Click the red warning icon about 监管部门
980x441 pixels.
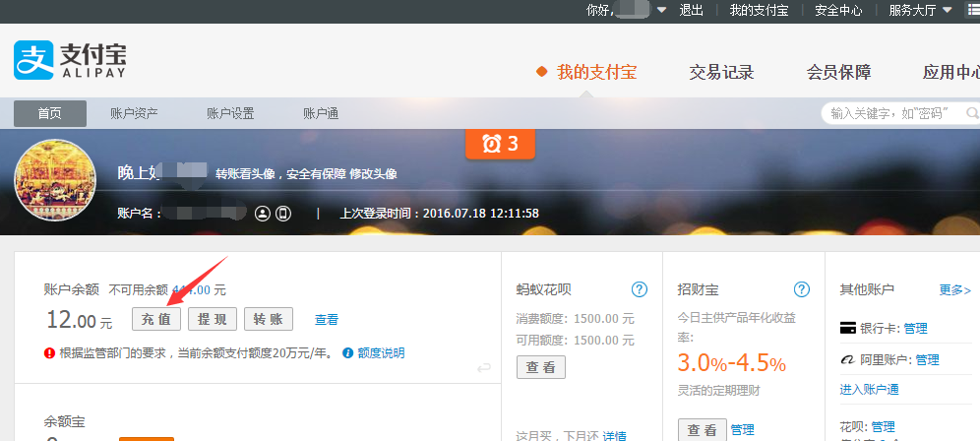[49, 352]
